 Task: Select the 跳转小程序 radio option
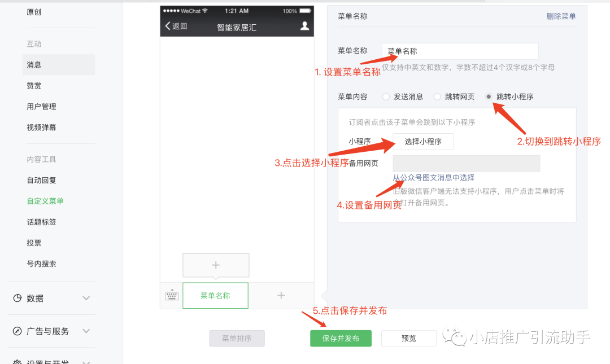pyautogui.click(x=489, y=97)
